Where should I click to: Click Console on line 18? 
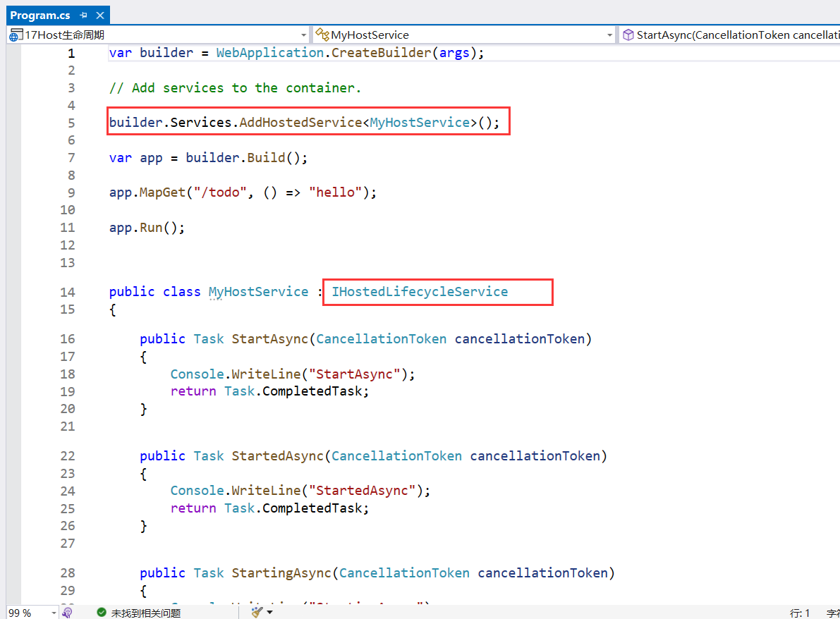[x=197, y=374]
